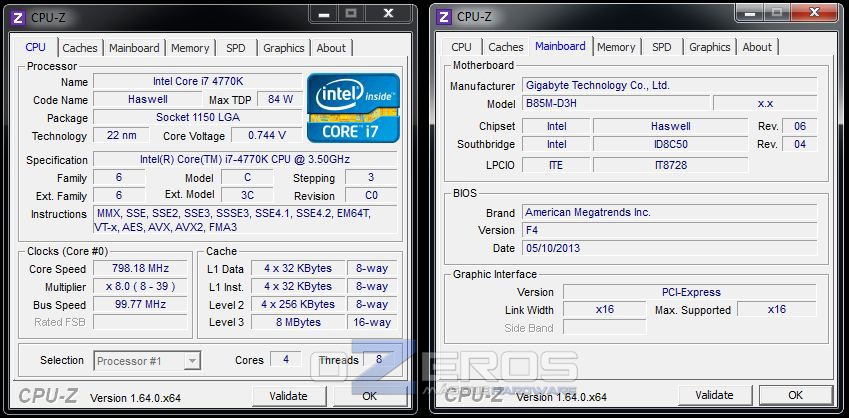
Task: Open About tab in left CPU-Z window
Action: (x=331, y=48)
